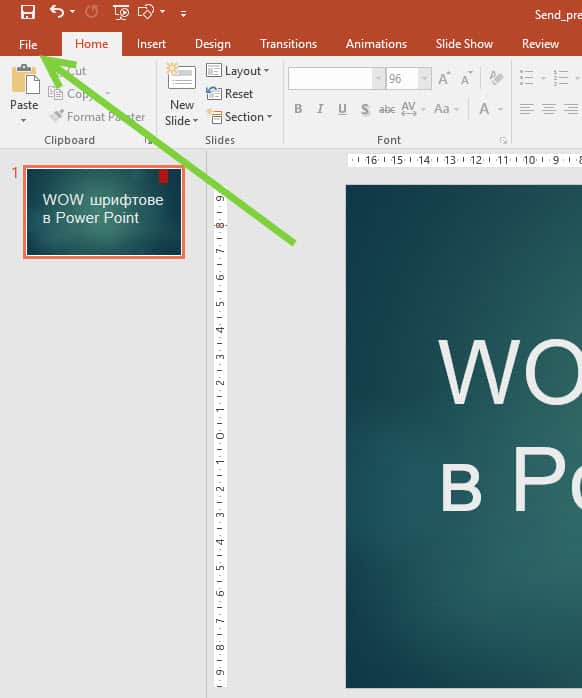The height and width of the screenshot is (698, 582).
Task: Click the New Slide icon
Action: (x=181, y=77)
